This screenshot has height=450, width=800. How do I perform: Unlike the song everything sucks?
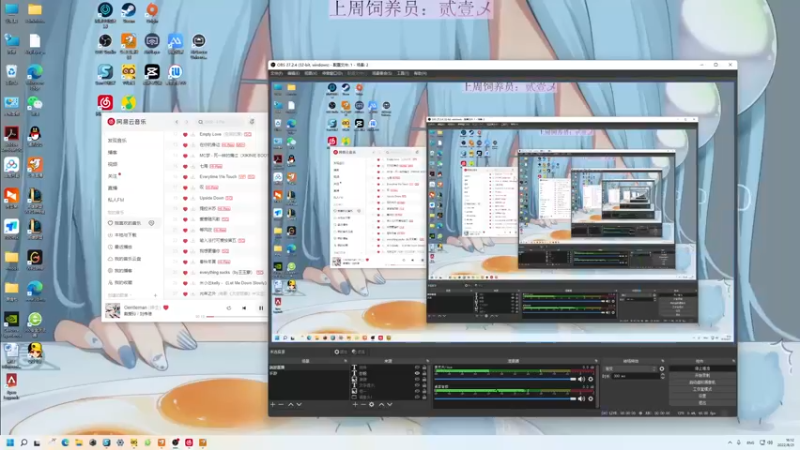coord(185,272)
